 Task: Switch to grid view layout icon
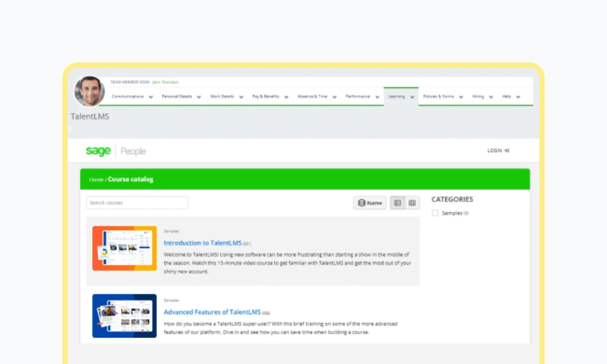click(x=412, y=203)
